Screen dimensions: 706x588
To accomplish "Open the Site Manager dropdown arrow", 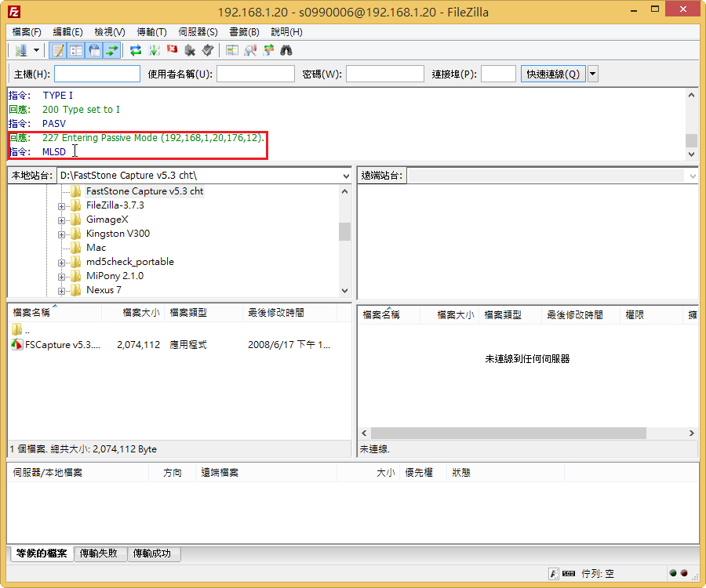I will coord(36,50).
